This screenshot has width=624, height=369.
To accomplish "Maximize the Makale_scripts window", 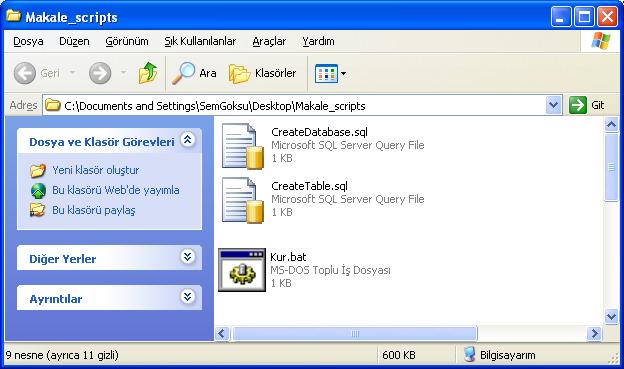I will point(584,17).
